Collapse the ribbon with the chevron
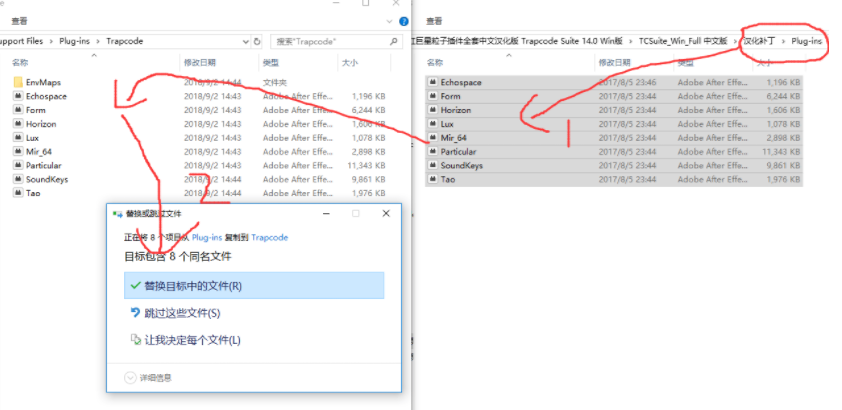 [x=390, y=21]
